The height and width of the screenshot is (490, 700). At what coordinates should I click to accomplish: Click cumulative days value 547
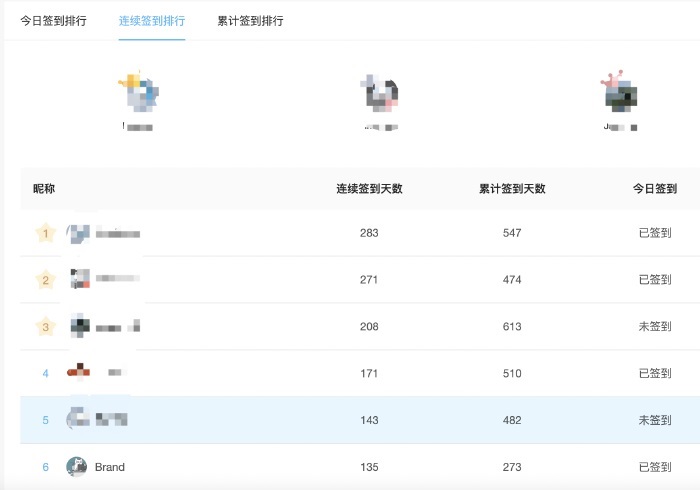click(512, 233)
